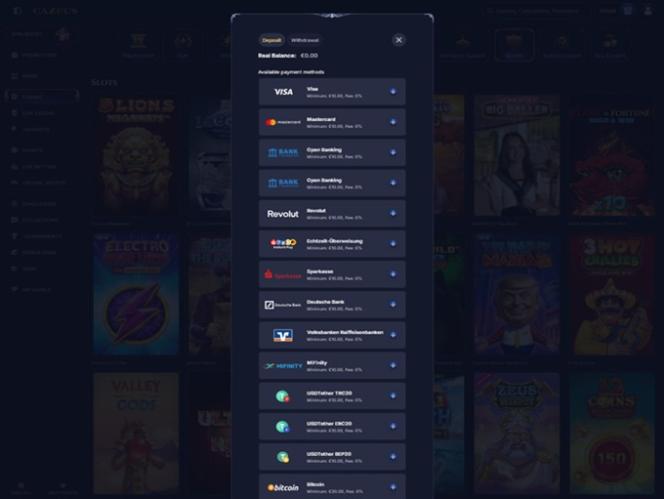
Task: Expand the Sparkasse row arrow
Action: coord(393,274)
